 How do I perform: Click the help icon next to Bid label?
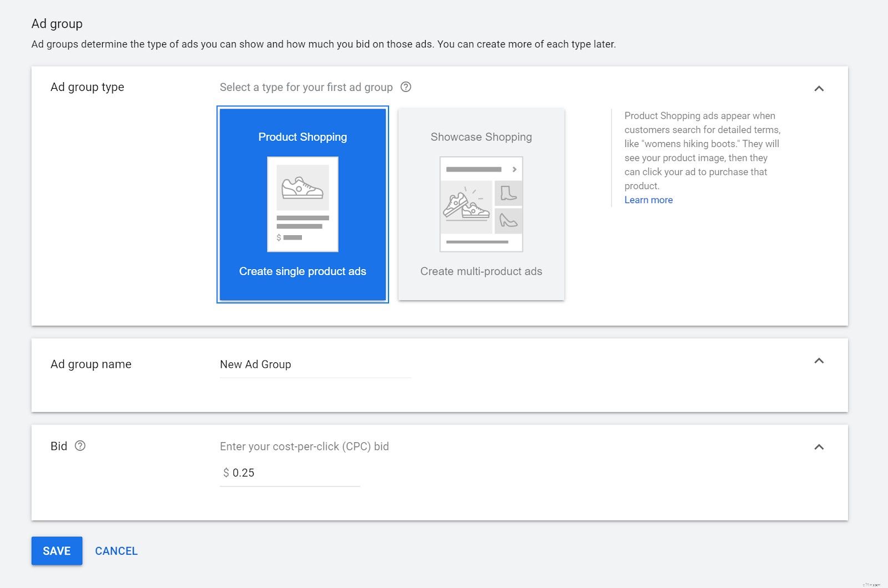[80, 445]
